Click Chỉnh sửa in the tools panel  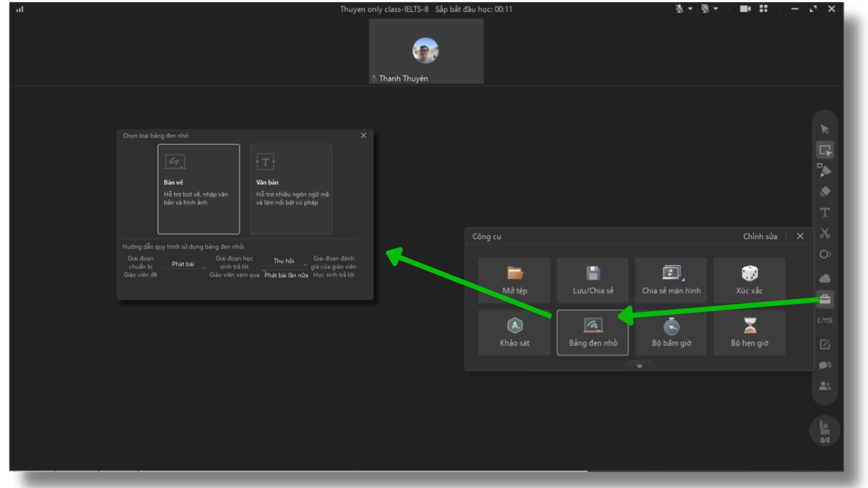point(760,236)
